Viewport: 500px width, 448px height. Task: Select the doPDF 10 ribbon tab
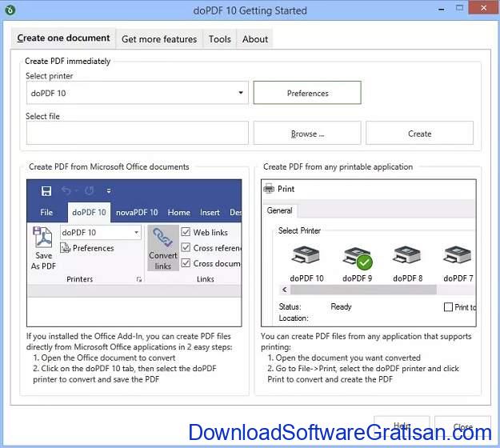tap(89, 212)
